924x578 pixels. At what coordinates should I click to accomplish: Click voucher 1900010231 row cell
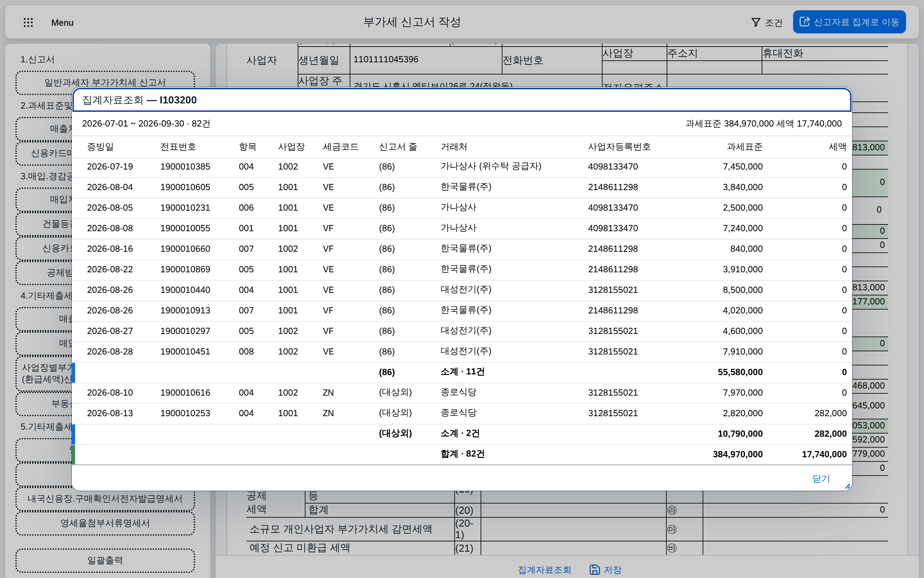coord(185,207)
